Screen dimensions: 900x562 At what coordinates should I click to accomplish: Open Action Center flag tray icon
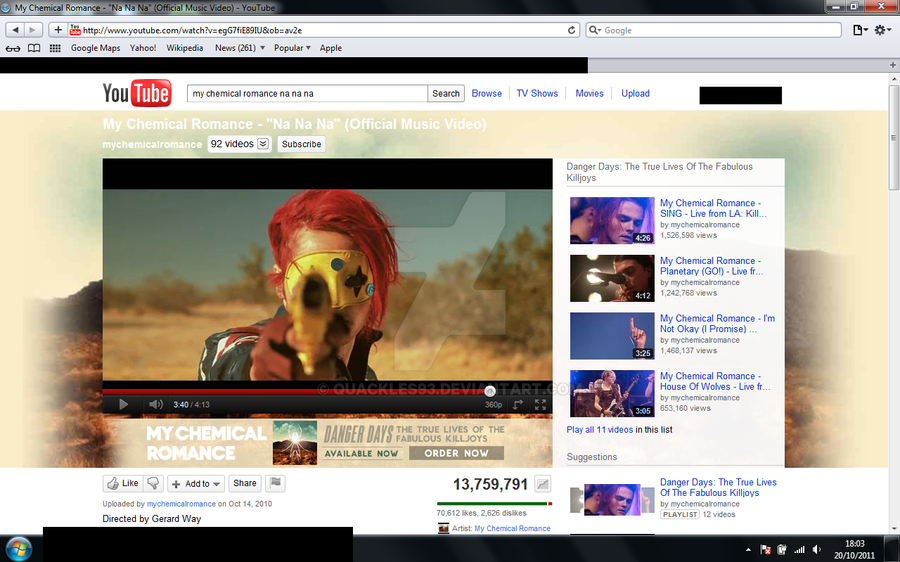(x=765, y=550)
